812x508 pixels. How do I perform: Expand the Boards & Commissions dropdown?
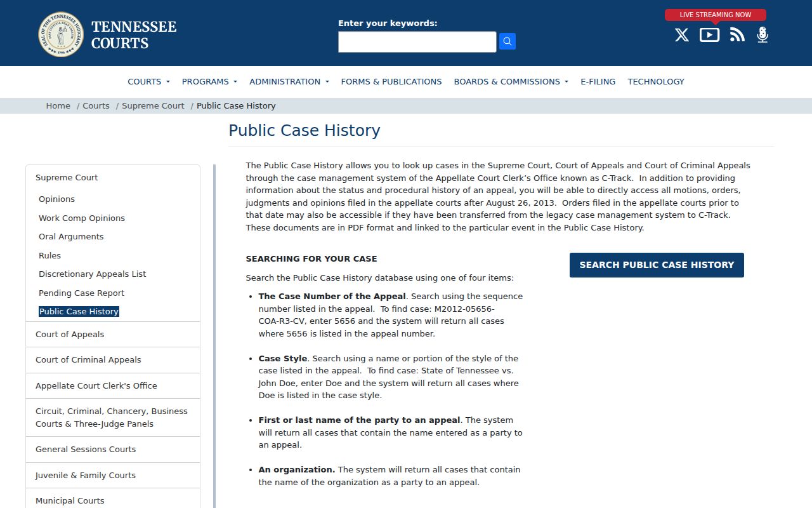(511, 81)
